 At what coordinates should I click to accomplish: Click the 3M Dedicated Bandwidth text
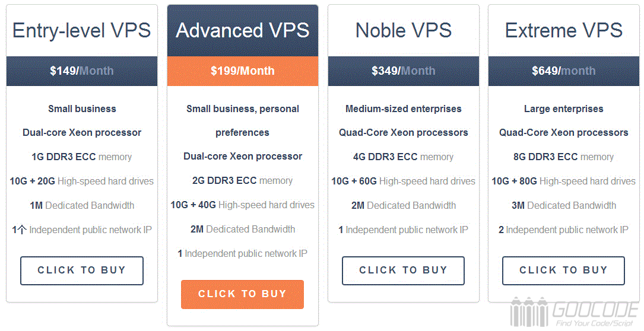pyautogui.click(x=563, y=205)
